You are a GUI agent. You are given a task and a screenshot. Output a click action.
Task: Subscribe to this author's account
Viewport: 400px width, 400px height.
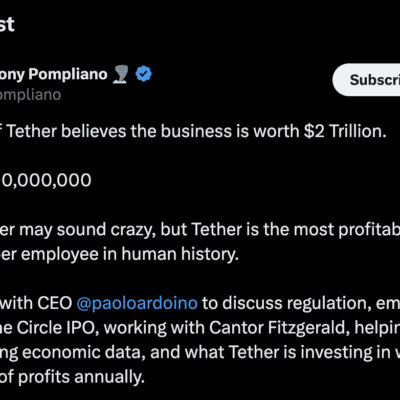click(x=367, y=80)
